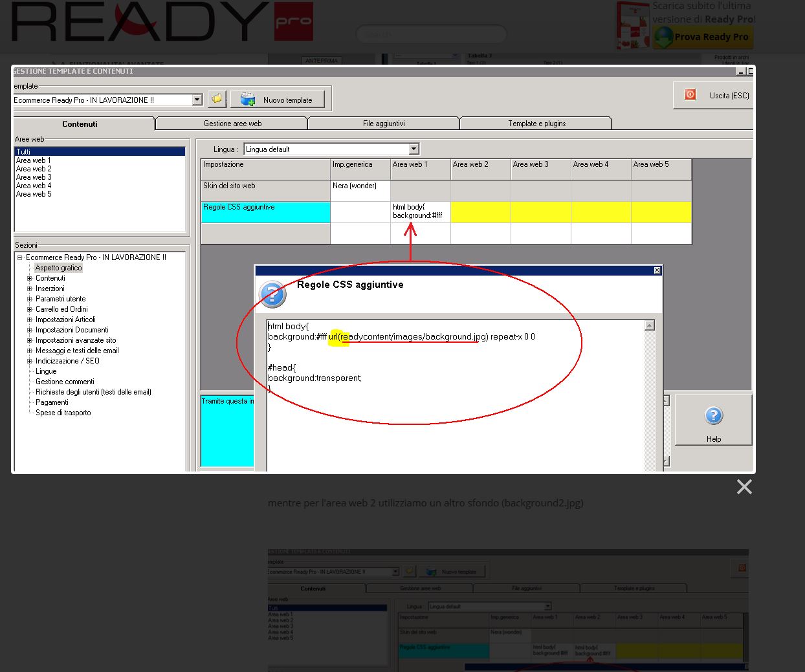
Task: Click the yellow folder icon next to template dropdown
Action: pyautogui.click(x=217, y=99)
